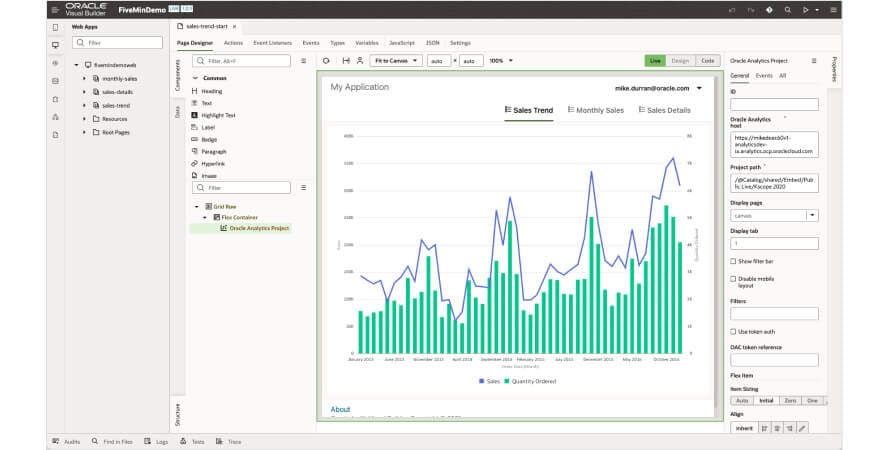This screenshot has height=450, width=888.
Task: Open the Traces panel in bottom bar
Action: (229, 441)
